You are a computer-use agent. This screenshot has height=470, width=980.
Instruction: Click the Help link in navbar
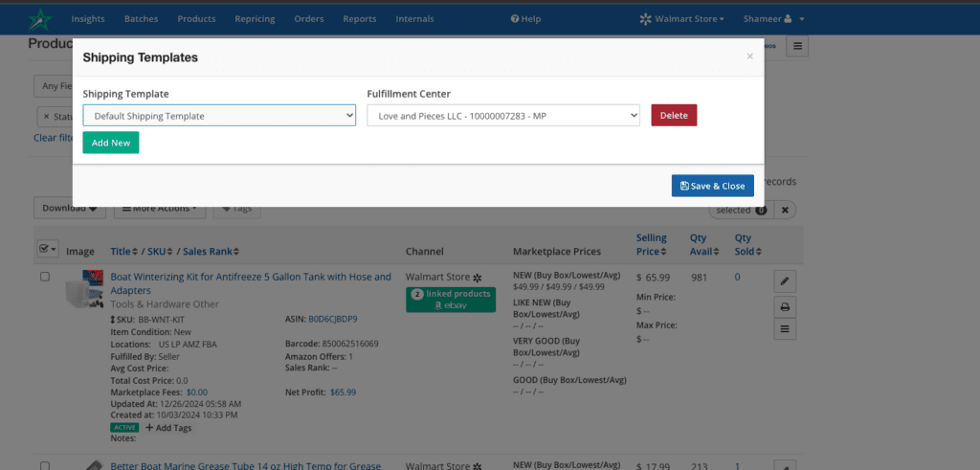click(x=525, y=19)
